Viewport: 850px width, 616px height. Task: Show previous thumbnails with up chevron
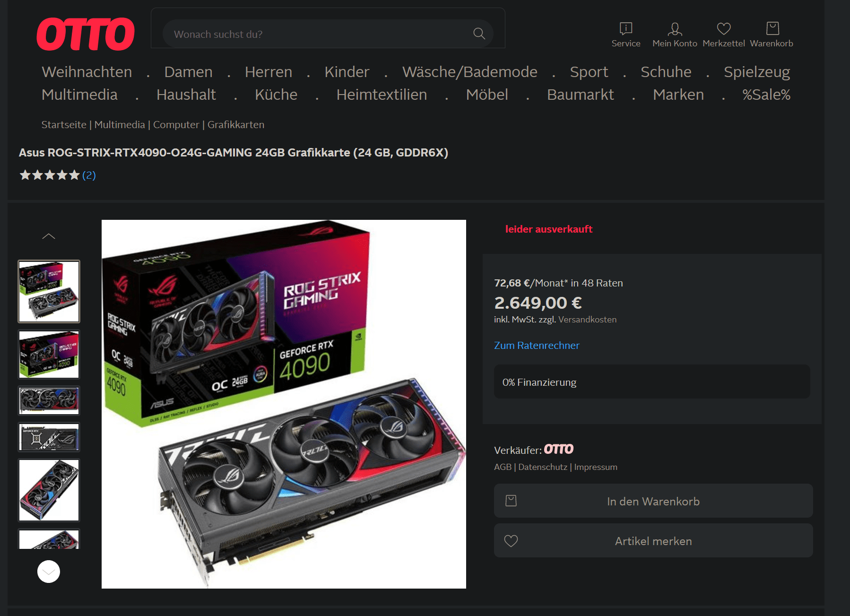(49, 236)
